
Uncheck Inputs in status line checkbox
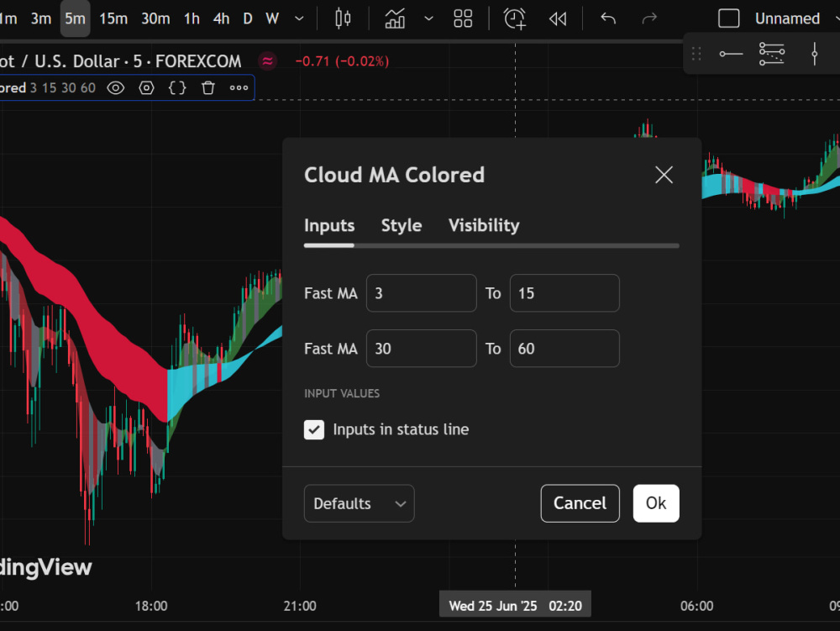(314, 429)
